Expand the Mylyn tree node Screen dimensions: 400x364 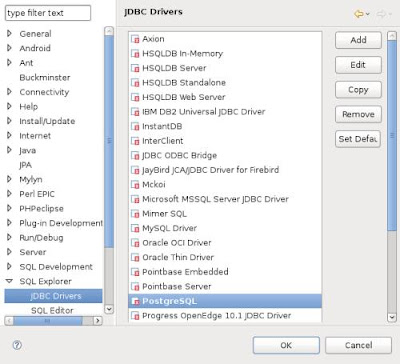point(9,179)
